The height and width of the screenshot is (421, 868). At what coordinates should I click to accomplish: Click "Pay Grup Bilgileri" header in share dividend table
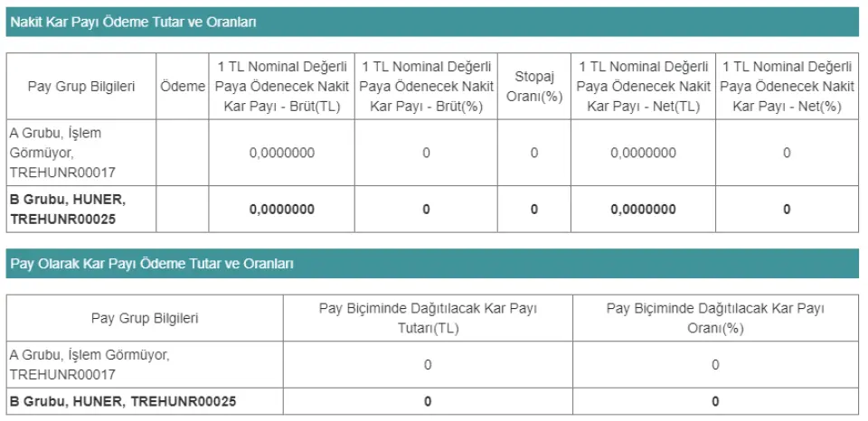click(145, 318)
